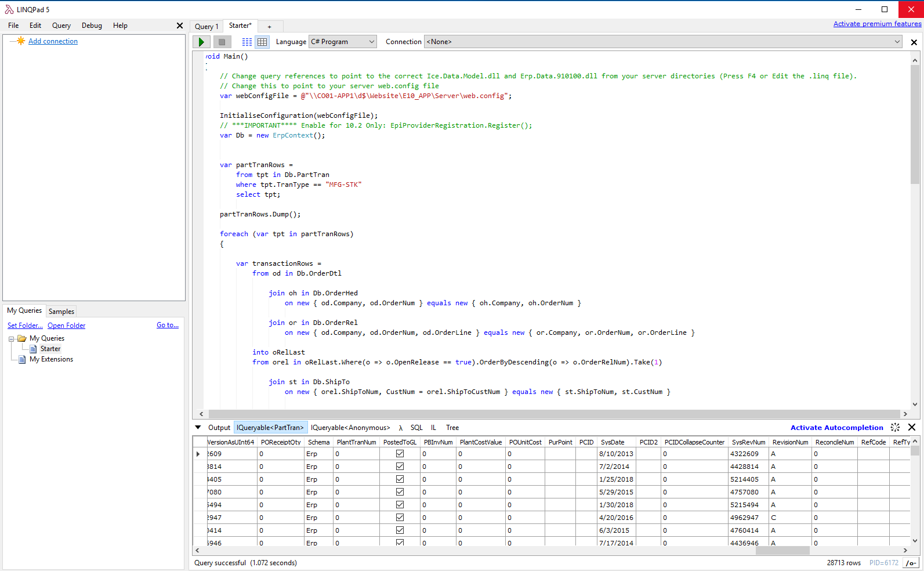Open the lambda results tab

(400, 428)
